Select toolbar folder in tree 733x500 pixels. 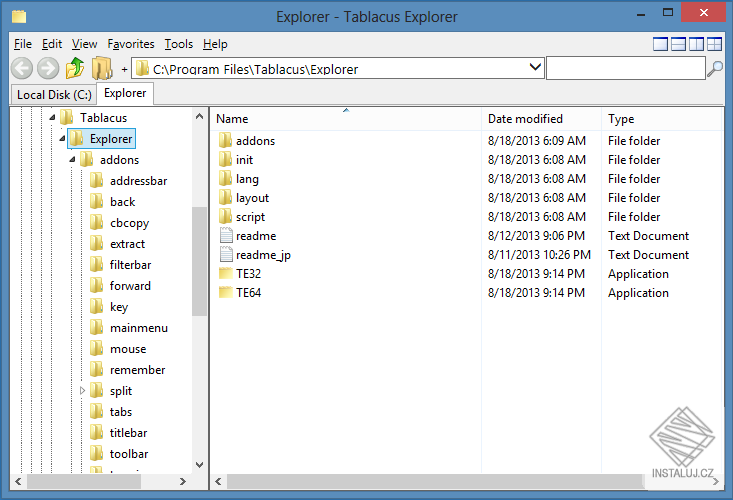click(x=129, y=454)
